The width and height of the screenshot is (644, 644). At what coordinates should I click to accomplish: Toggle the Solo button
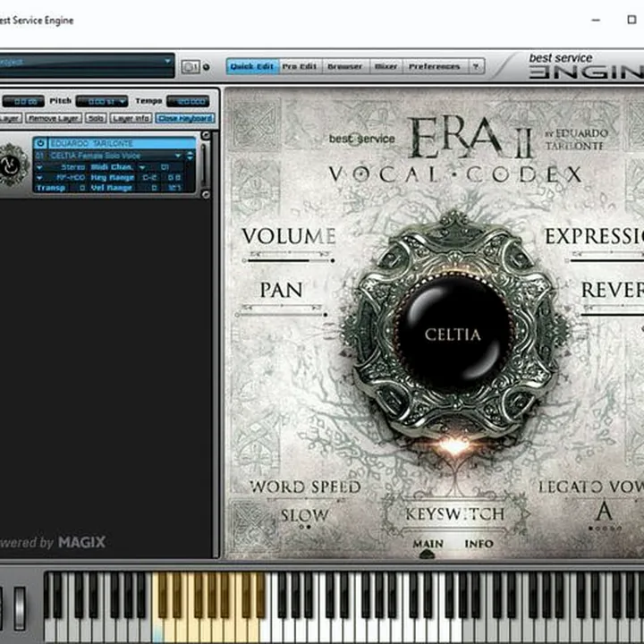pyautogui.click(x=96, y=119)
